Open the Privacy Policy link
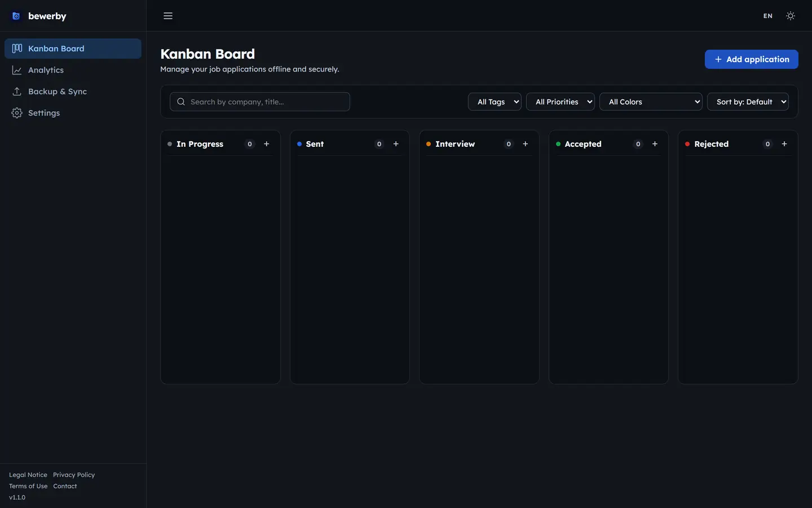The image size is (812, 508). tap(74, 475)
